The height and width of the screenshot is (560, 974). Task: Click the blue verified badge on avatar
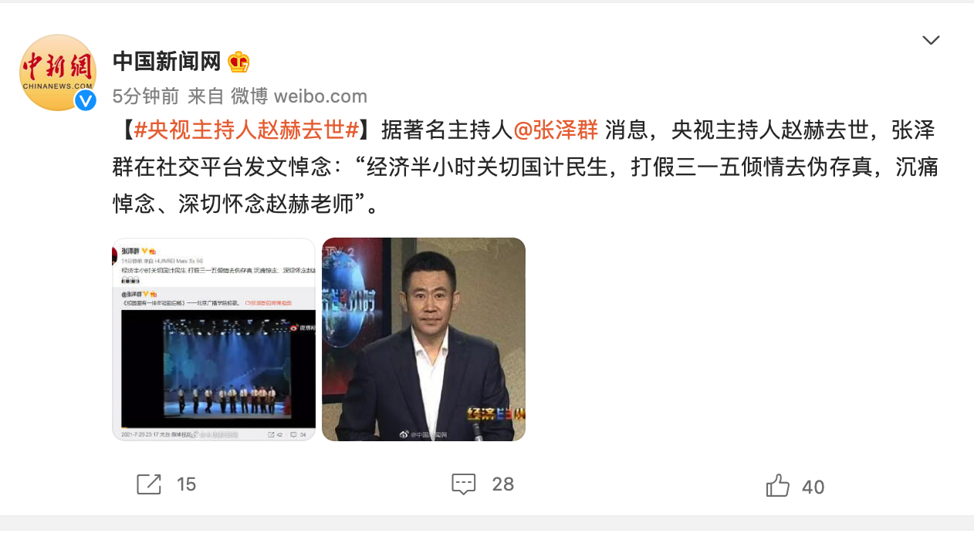[85, 100]
